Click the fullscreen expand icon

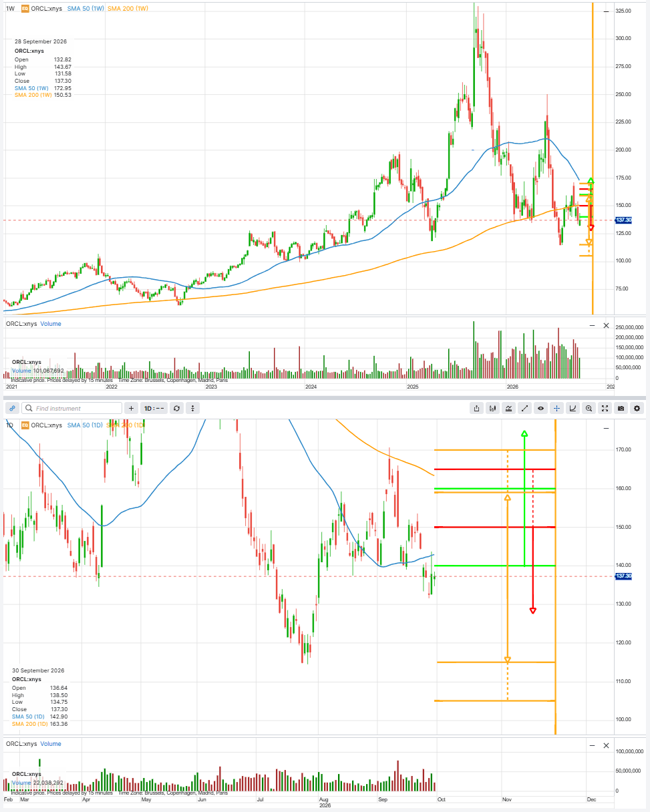click(x=605, y=408)
